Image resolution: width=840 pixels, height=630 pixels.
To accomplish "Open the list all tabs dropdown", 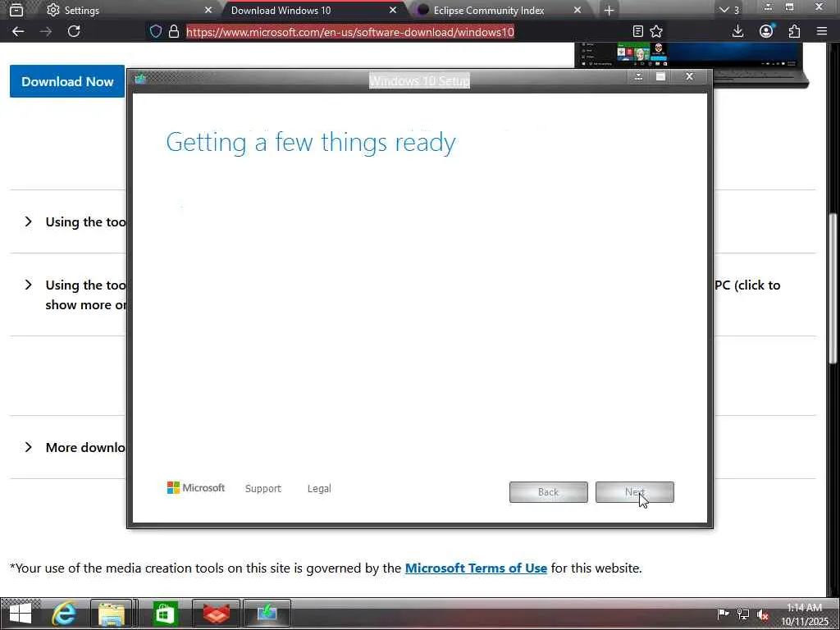I will (729, 10).
